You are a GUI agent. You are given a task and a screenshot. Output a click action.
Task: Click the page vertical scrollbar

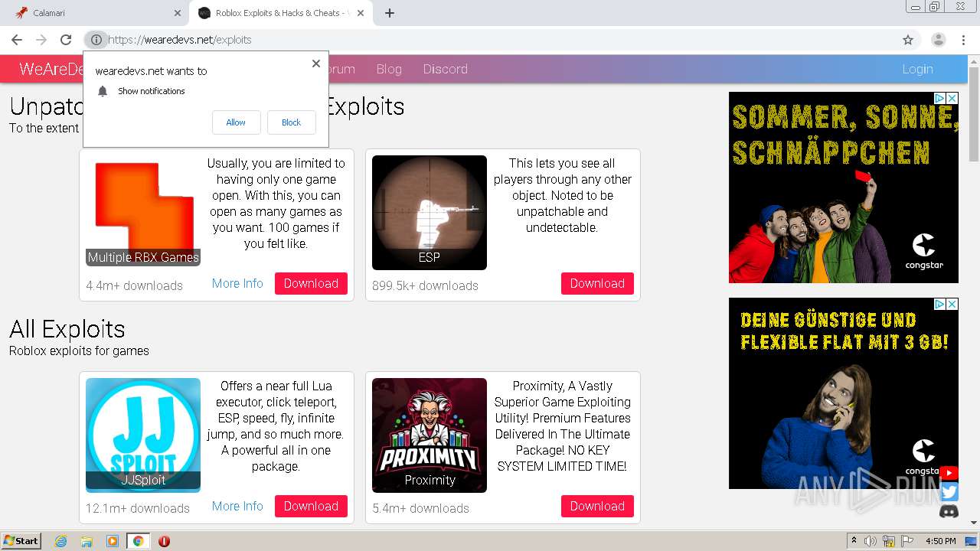(x=974, y=115)
